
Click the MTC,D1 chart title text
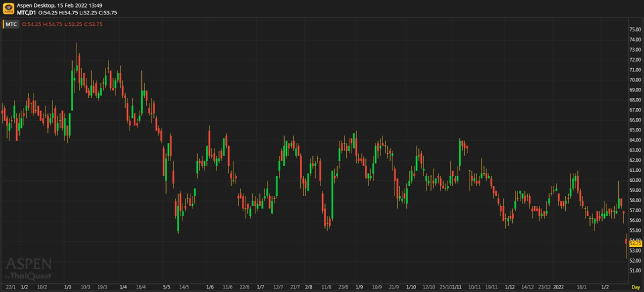coord(28,12)
